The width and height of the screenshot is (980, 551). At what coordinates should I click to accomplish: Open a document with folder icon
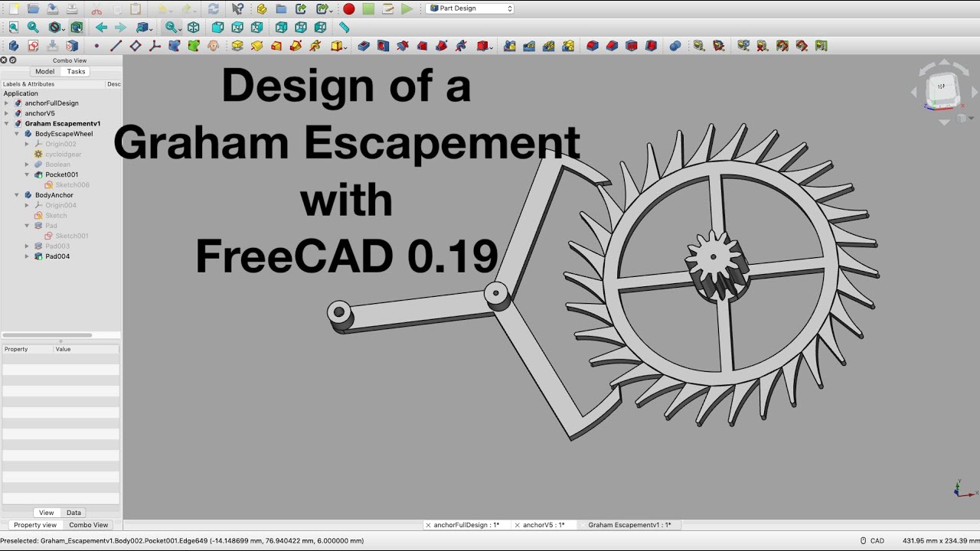point(33,8)
